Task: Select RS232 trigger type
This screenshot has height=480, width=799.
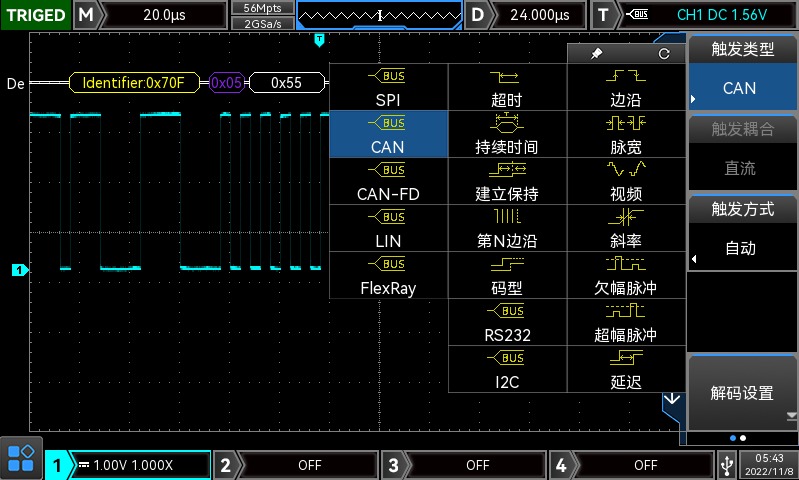Action: click(x=506, y=323)
